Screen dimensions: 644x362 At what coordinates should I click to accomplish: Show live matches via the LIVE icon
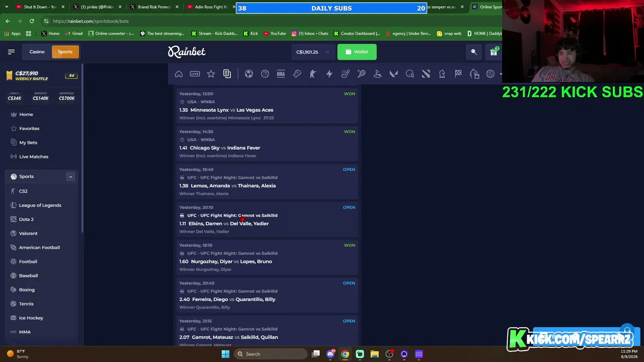point(195,74)
